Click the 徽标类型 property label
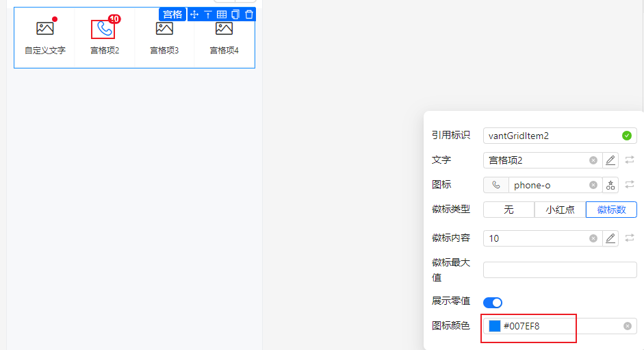Image resolution: width=644 pixels, height=350 pixels. [450, 209]
